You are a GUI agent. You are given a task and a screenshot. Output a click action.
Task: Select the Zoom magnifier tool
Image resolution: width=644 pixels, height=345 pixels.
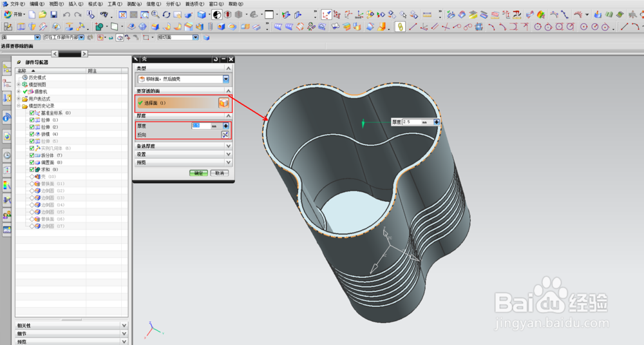[x=155, y=15]
